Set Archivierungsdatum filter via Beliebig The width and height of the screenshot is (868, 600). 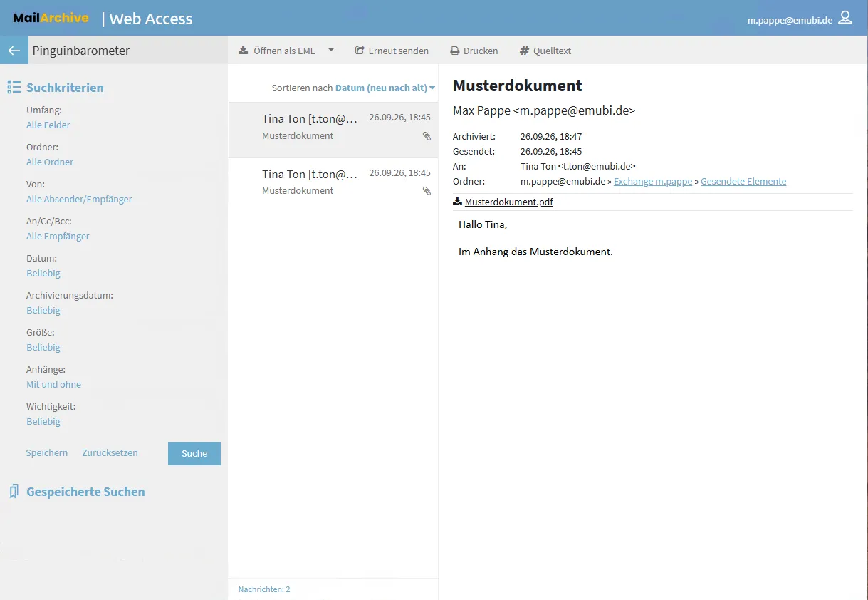[x=43, y=310]
